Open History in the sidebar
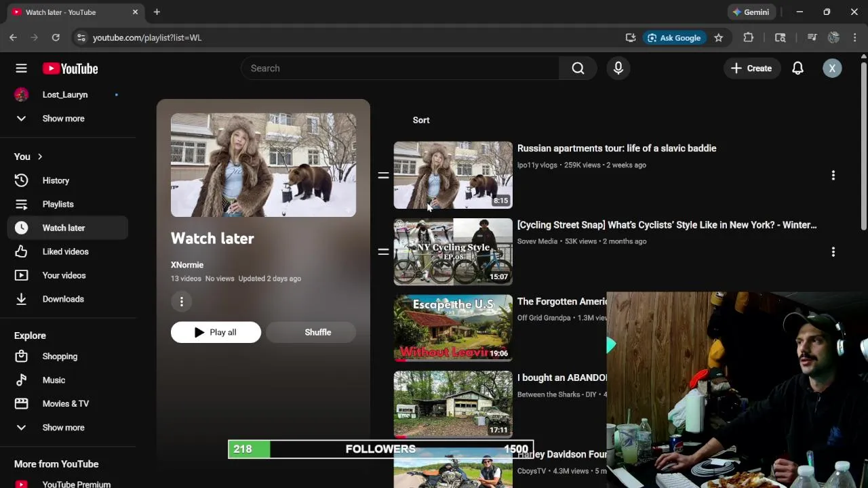The height and width of the screenshot is (488, 868). pos(68,180)
